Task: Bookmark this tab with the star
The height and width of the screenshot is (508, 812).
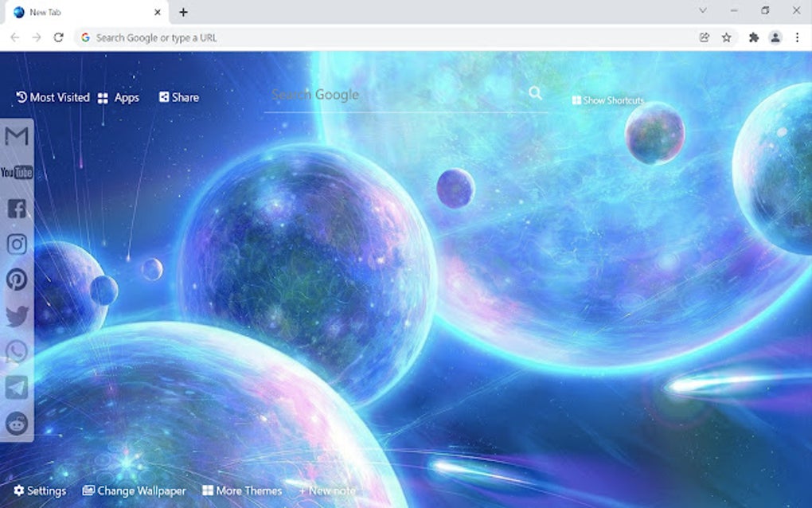Action: pyautogui.click(x=727, y=37)
